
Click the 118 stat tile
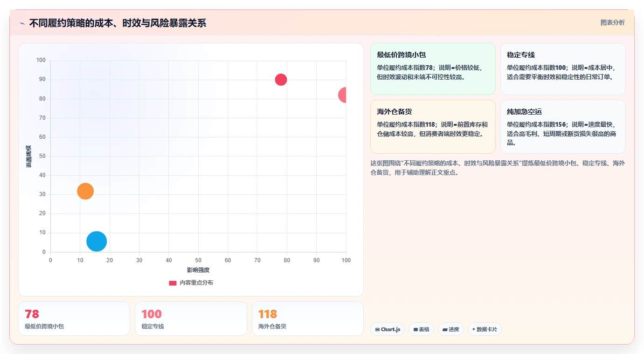click(x=308, y=319)
